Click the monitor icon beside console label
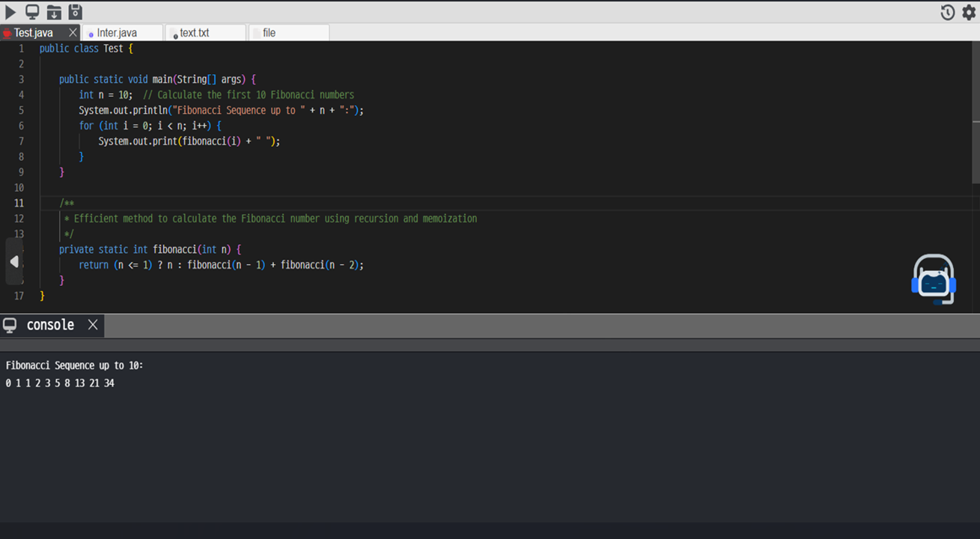980x539 pixels. coord(10,325)
